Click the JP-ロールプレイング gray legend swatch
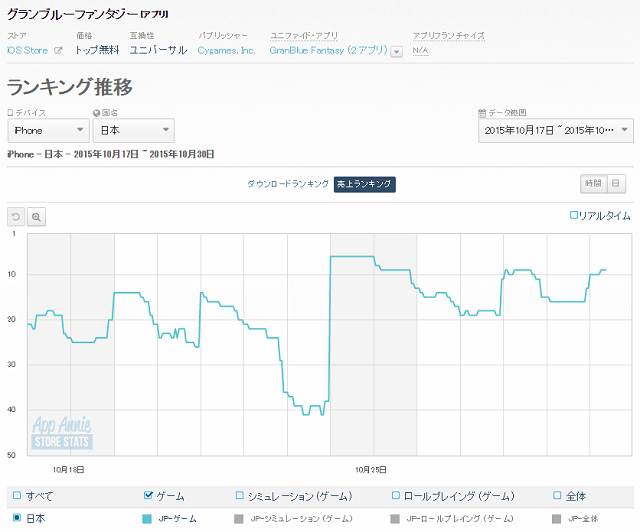The height and width of the screenshot is (532, 640). (395, 519)
